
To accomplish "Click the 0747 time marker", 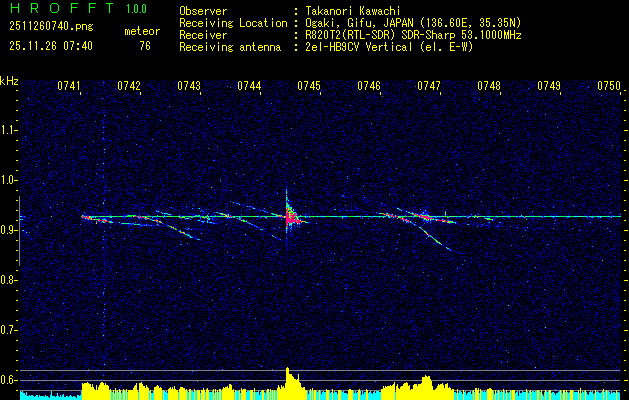I will [429, 86].
